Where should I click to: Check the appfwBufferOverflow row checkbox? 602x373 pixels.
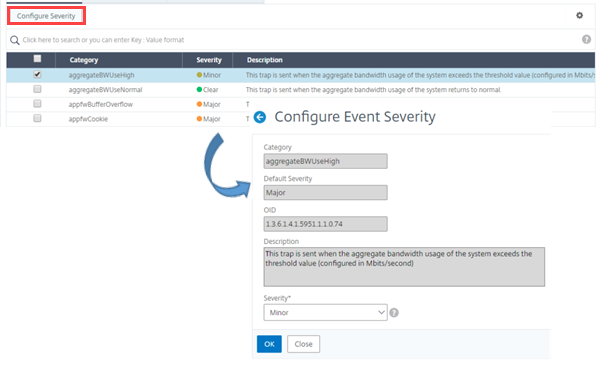click(37, 104)
